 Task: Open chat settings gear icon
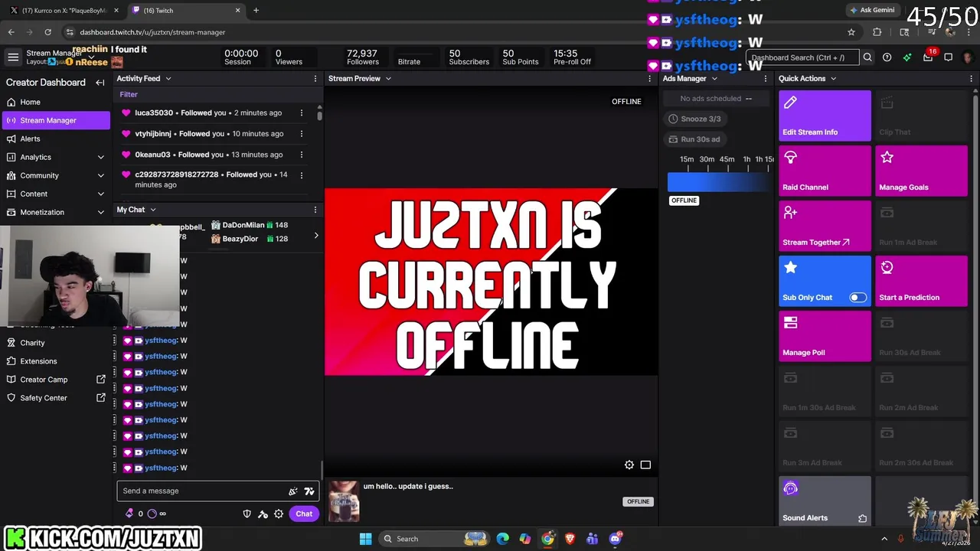point(279,514)
